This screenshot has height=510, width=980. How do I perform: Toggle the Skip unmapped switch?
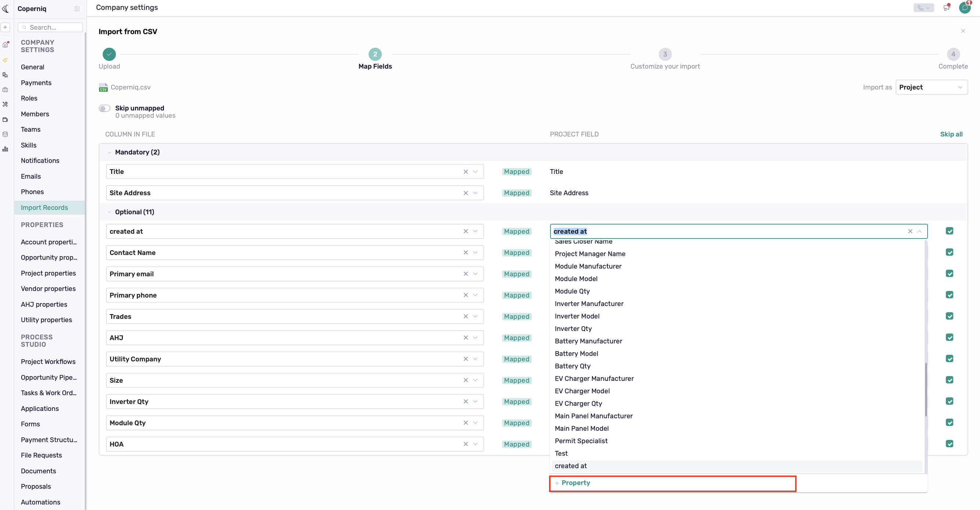point(105,109)
